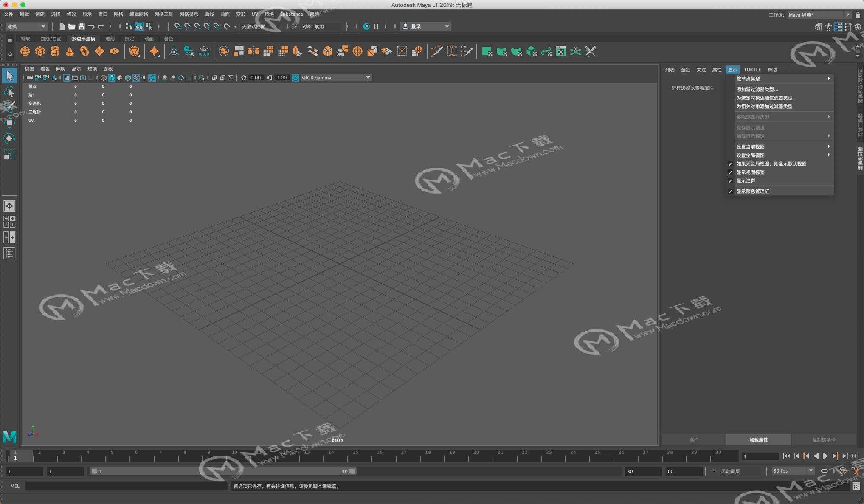The height and width of the screenshot is (504, 864).
Task: Click go to start of playback range
Action: coord(786,456)
